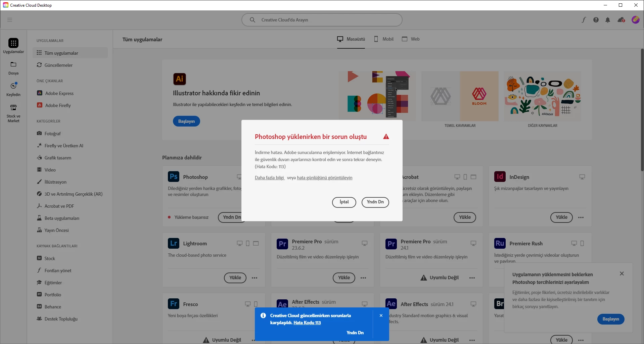Click Hata Kodu 113 link in notification
Viewport: 644px width, 344px height.
307,323
